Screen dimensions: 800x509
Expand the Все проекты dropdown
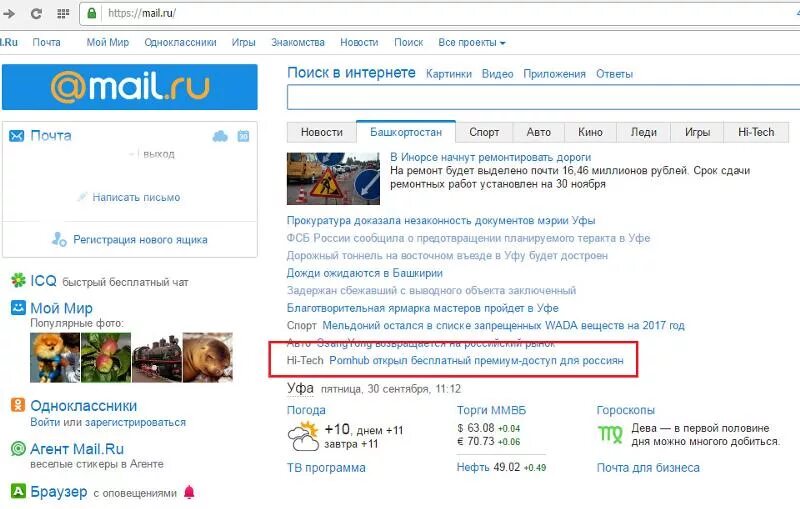(471, 43)
